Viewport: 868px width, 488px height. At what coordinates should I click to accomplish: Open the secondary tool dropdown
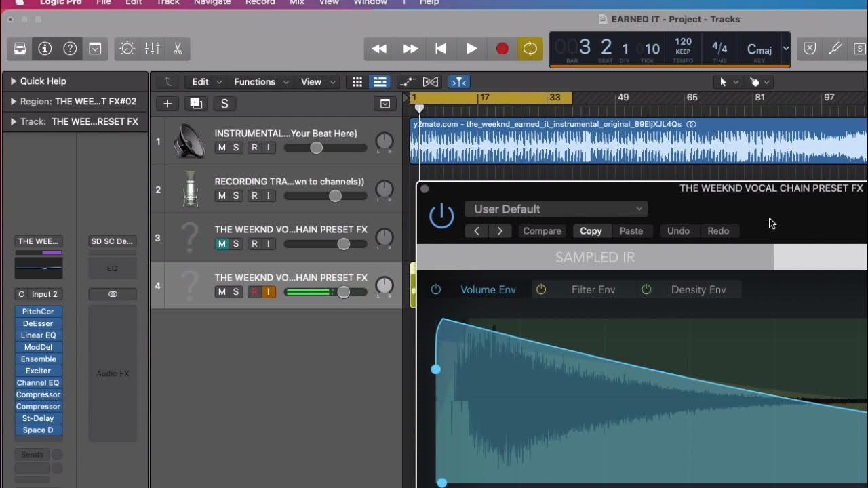pos(759,82)
